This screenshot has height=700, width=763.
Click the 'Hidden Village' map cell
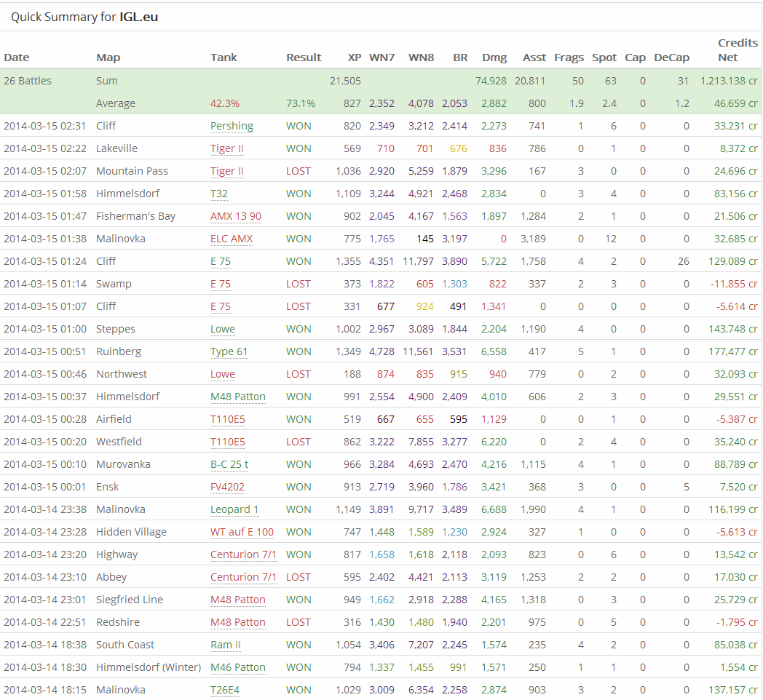(x=131, y=532)
